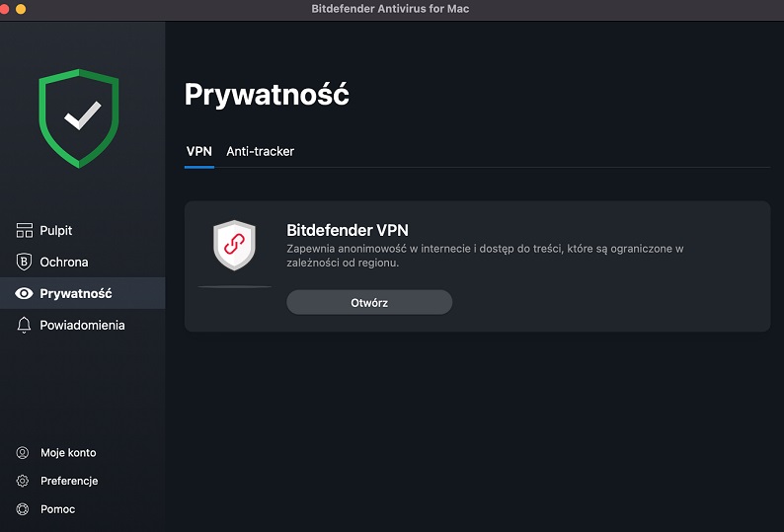Click the Pomoc lifebuoy icon
Screen dimensions: 784x532
23,509
